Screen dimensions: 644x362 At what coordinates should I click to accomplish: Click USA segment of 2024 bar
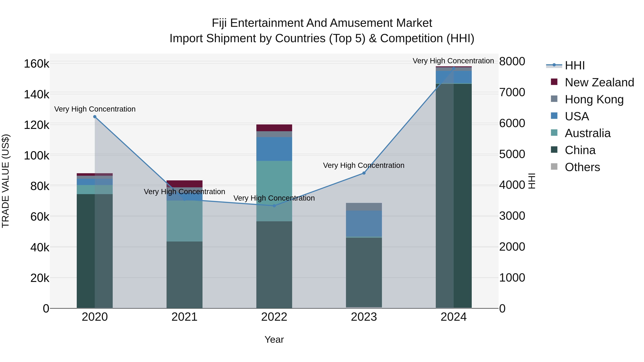(x=454, y=77)
